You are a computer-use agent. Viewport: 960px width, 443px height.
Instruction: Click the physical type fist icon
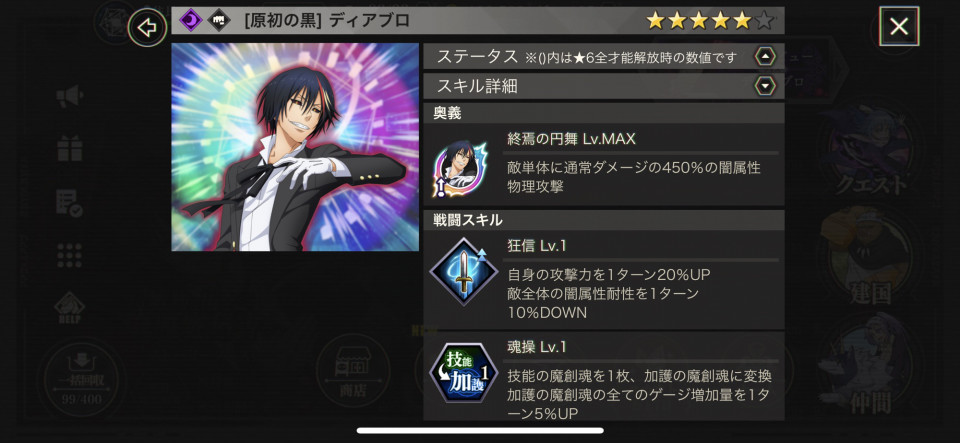(x=219, y=21)
